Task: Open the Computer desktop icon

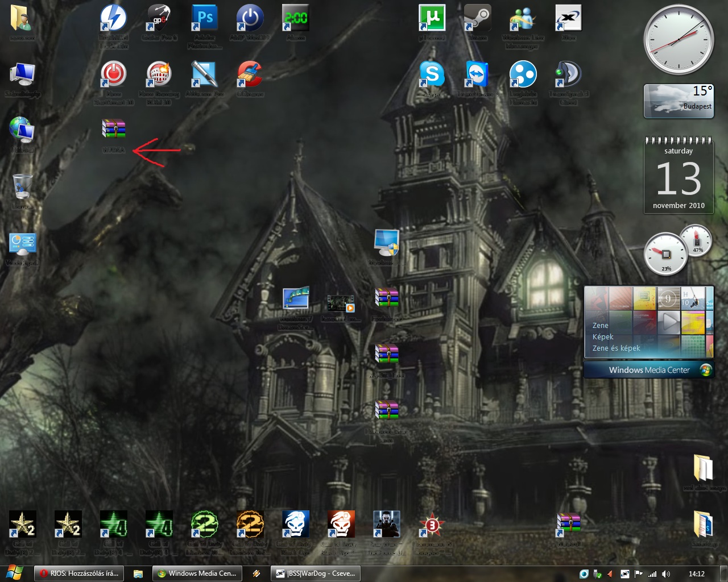Action: 22,74
